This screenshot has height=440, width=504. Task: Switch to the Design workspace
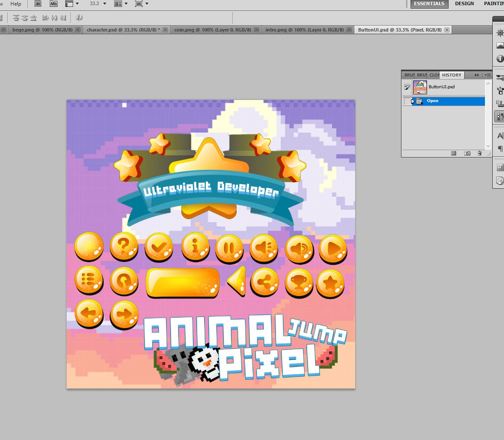[x=464, y=4]
